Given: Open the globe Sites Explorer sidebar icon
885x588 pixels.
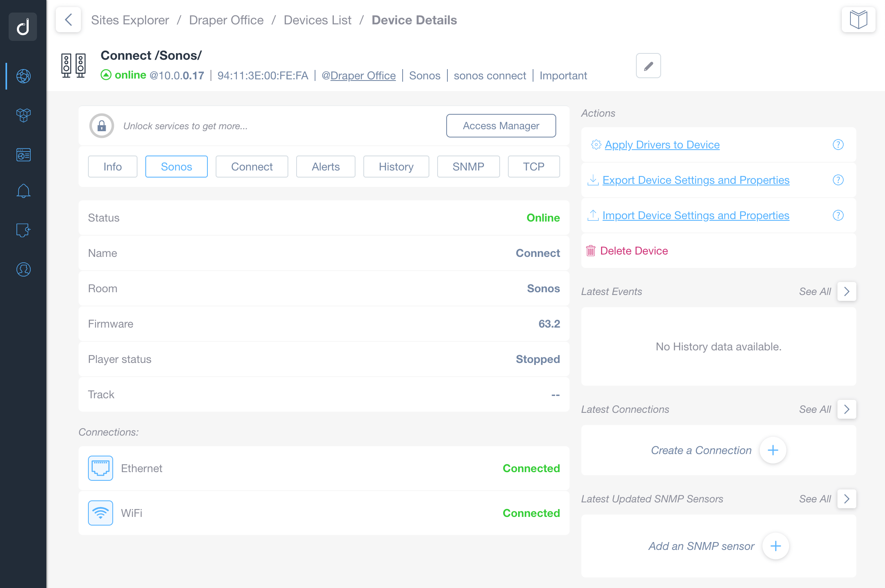Looking at the screenshot, I should pyautogui.click(x=24, y=76).
